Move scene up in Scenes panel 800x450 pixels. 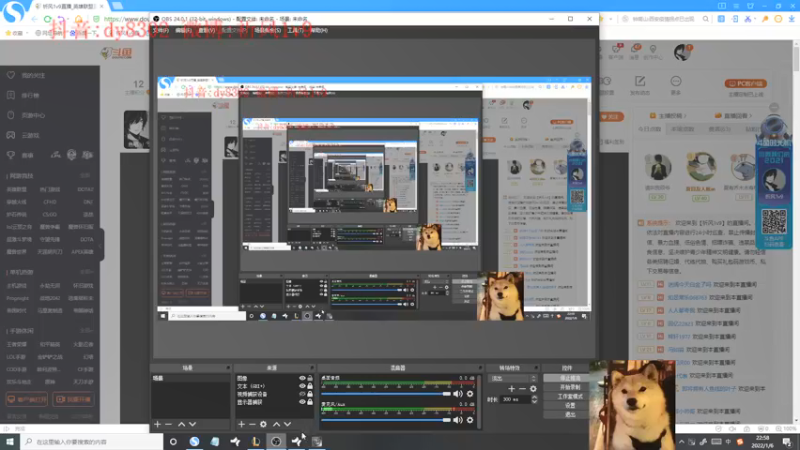[x=182, y=424]
